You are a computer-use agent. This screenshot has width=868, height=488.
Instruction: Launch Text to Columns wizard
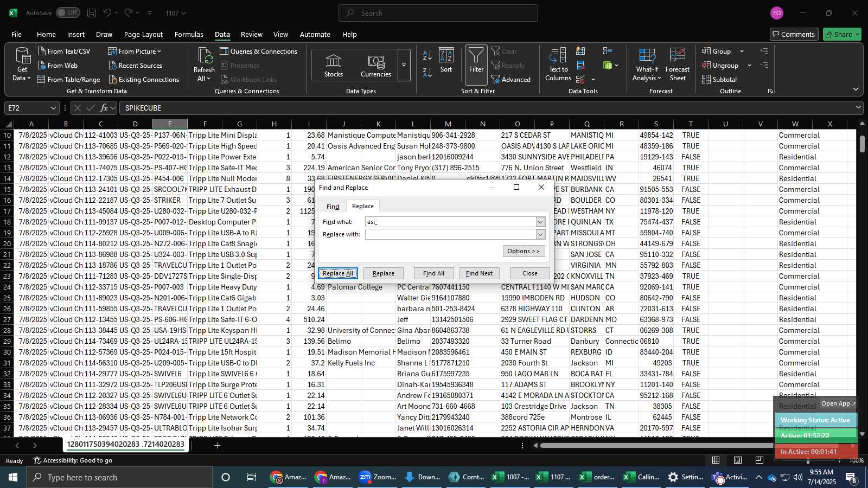point(558,65)
